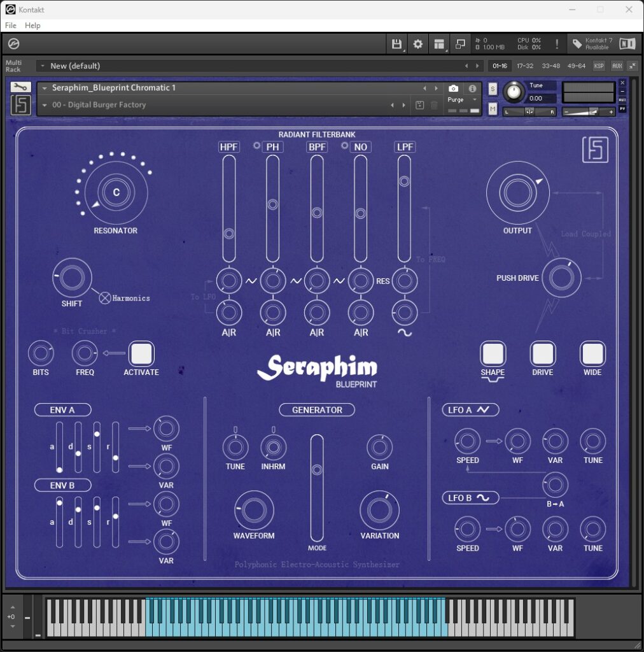Open the Digital Burger Factory snapshot dropdown
This screenshot has height=652, width=644.
pos(45,105)
